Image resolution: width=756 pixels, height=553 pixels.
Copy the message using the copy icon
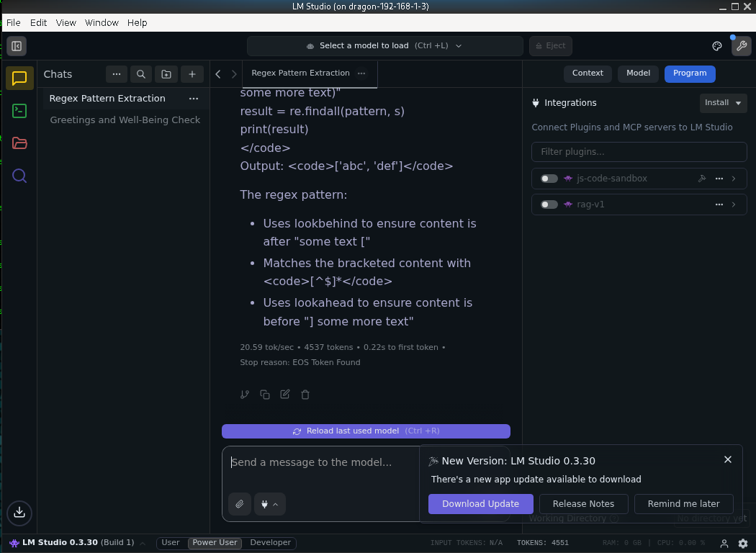click(265, 395)
